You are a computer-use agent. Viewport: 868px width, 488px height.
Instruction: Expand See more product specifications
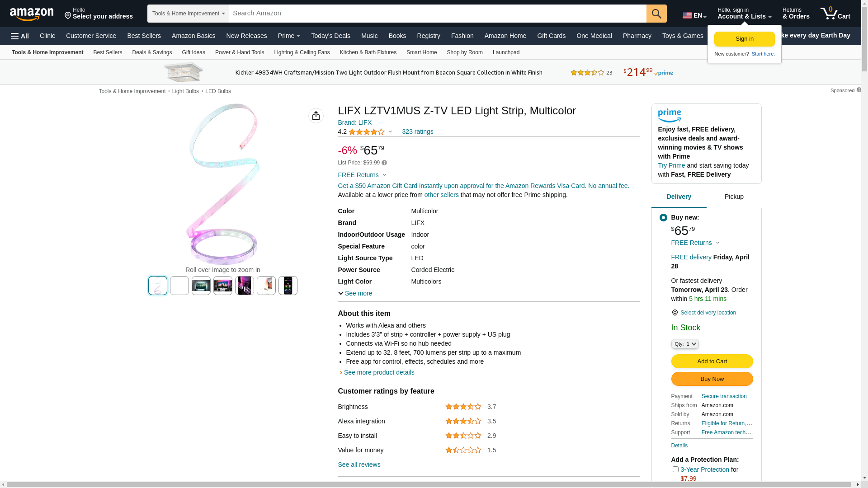pyautogui.click(x=355, y=293)
